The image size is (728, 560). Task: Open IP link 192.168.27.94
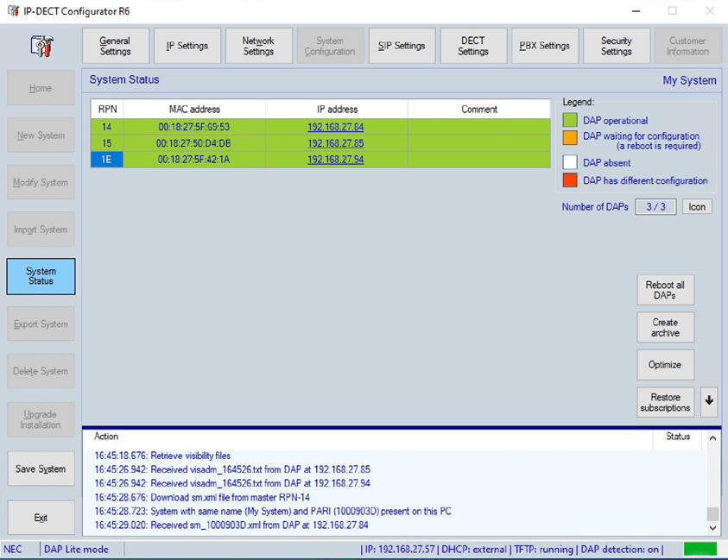336,159
